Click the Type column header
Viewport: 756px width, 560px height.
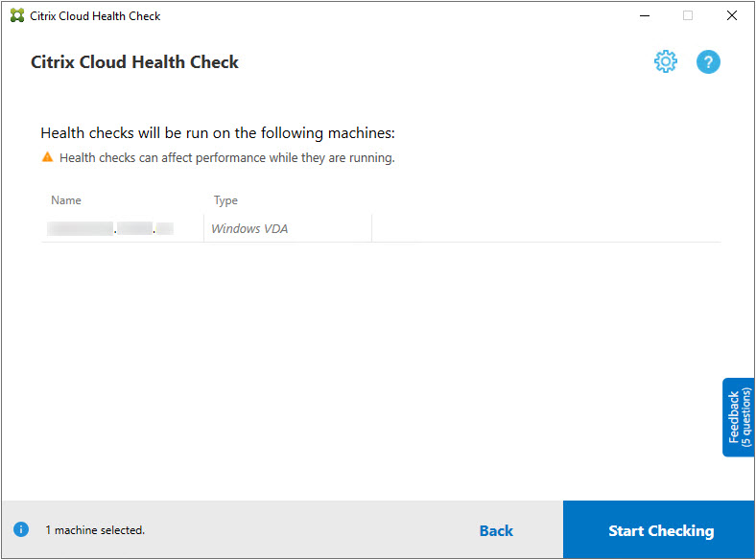(225, 200)
